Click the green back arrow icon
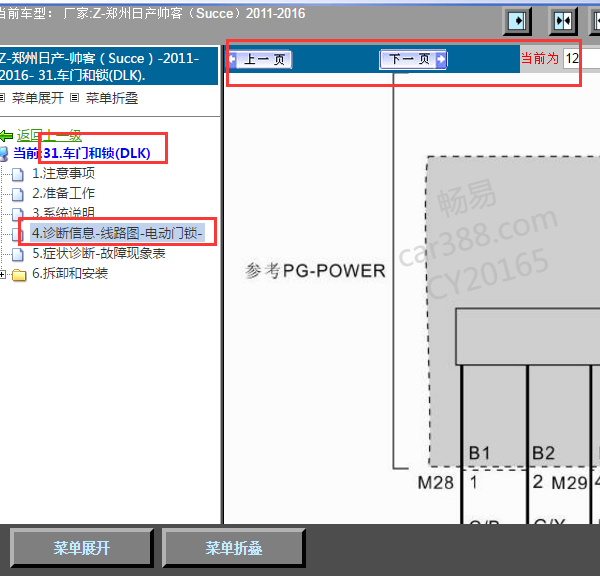600x578 pixels. 7,136
